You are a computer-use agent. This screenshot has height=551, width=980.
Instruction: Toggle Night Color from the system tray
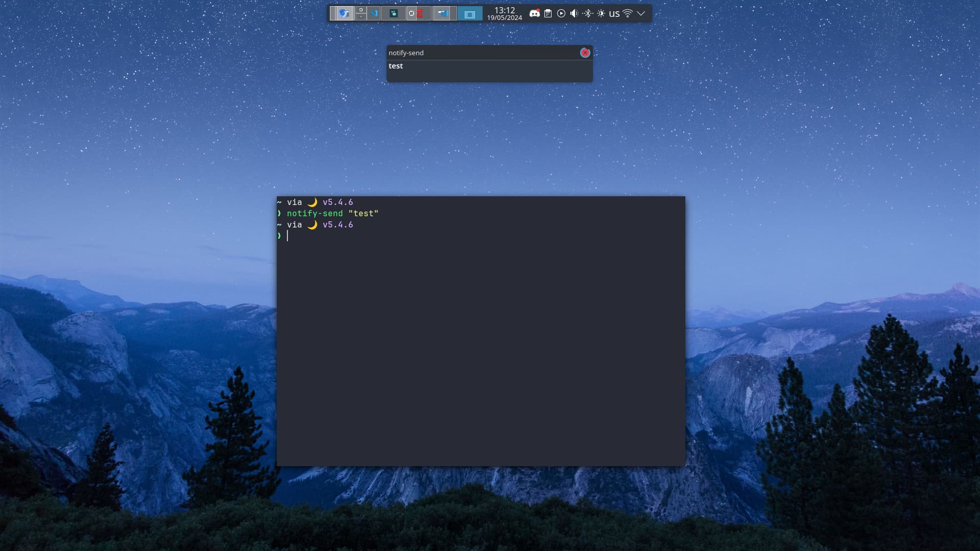[x=601, y=13]
